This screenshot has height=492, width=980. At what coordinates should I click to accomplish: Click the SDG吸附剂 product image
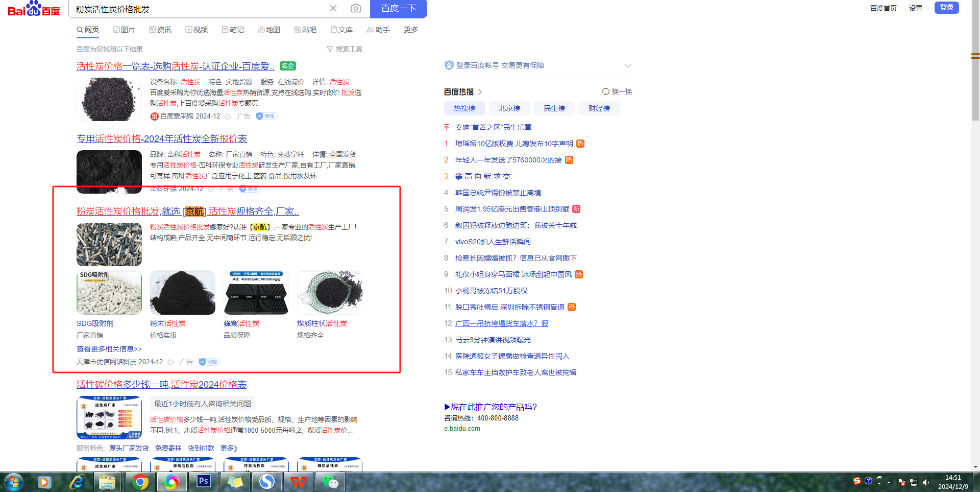coord(109,293)
